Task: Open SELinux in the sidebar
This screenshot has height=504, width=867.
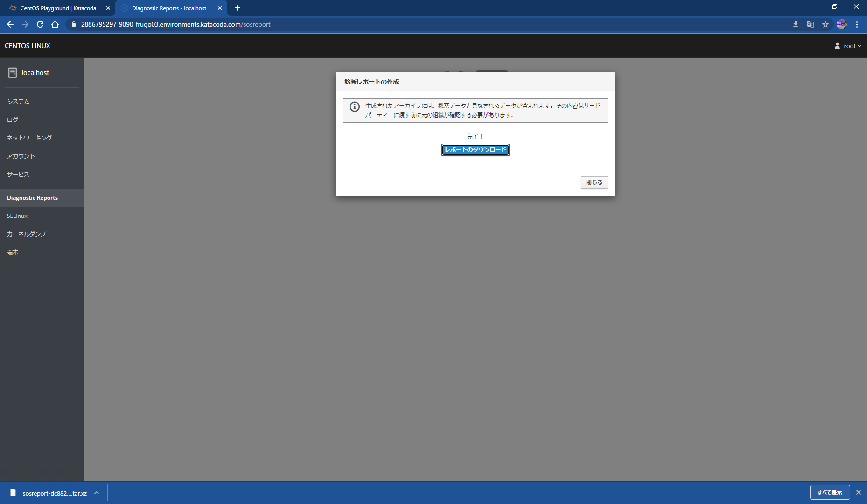Action: point(42,216)
